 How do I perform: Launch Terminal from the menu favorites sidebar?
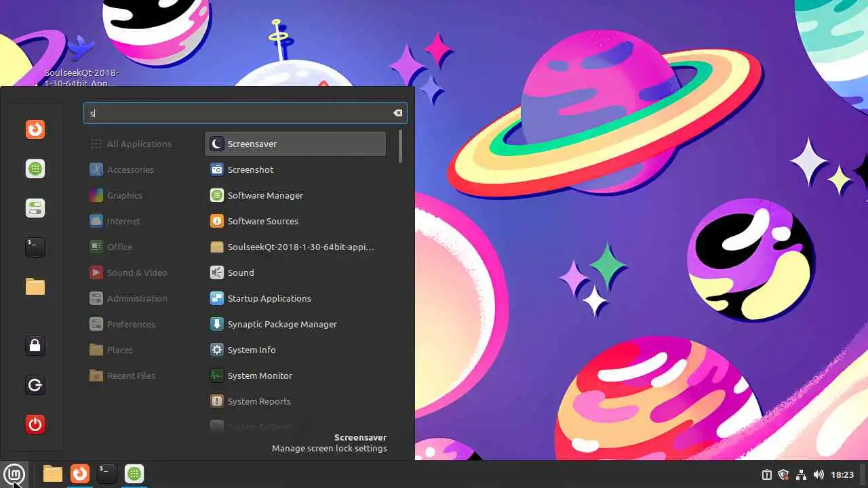pyautogui.click(x=35, y=247)
